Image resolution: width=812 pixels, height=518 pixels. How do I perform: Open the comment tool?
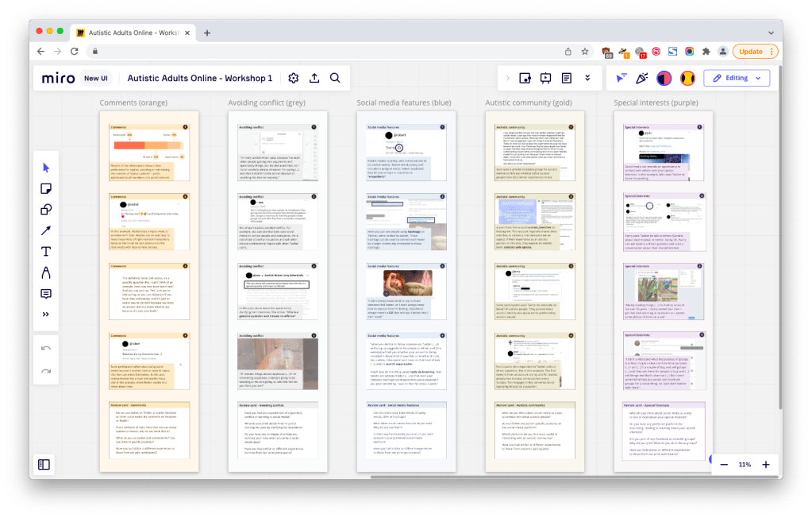(x=46, y=293)
